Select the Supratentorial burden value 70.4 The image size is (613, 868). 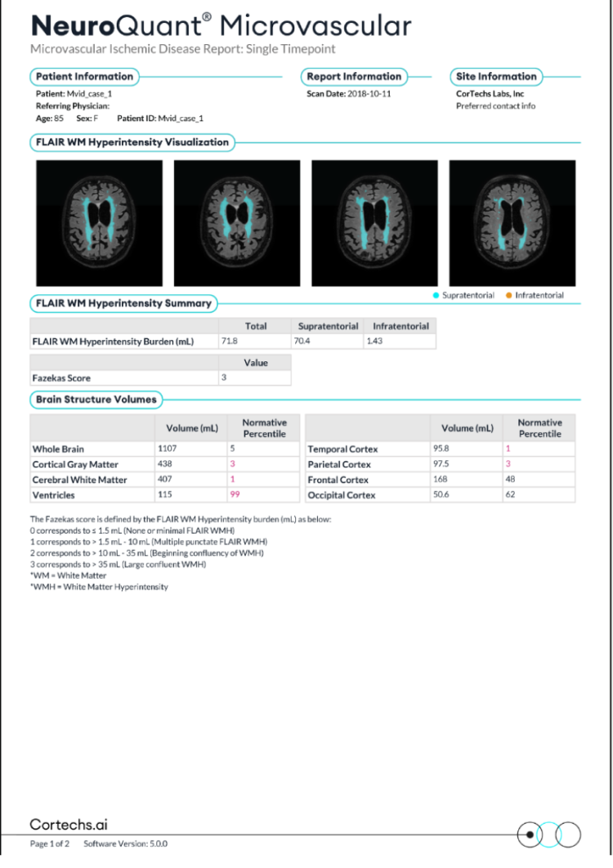(302, 341)
